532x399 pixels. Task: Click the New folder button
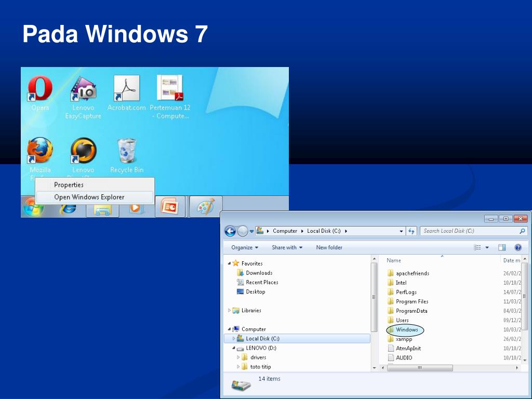(329, 248)
